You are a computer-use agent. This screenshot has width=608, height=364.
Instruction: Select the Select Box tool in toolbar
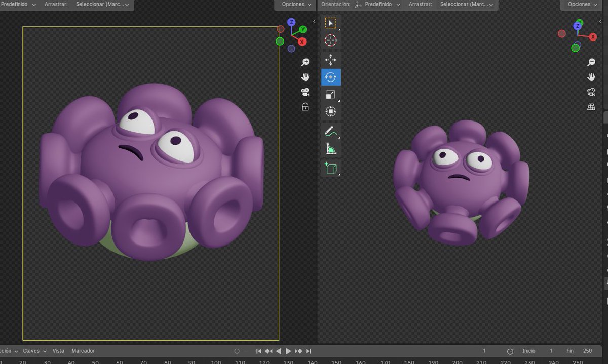coord(330,23)
